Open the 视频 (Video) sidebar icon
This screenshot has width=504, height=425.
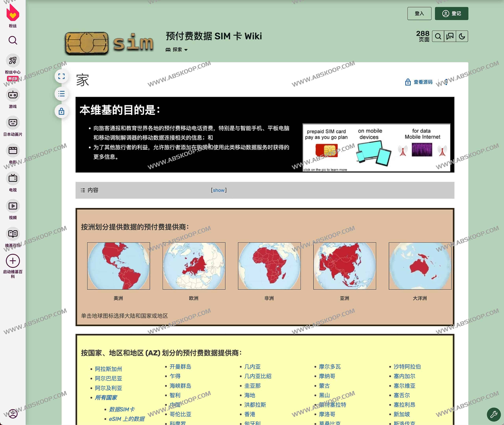pos(13,206)
